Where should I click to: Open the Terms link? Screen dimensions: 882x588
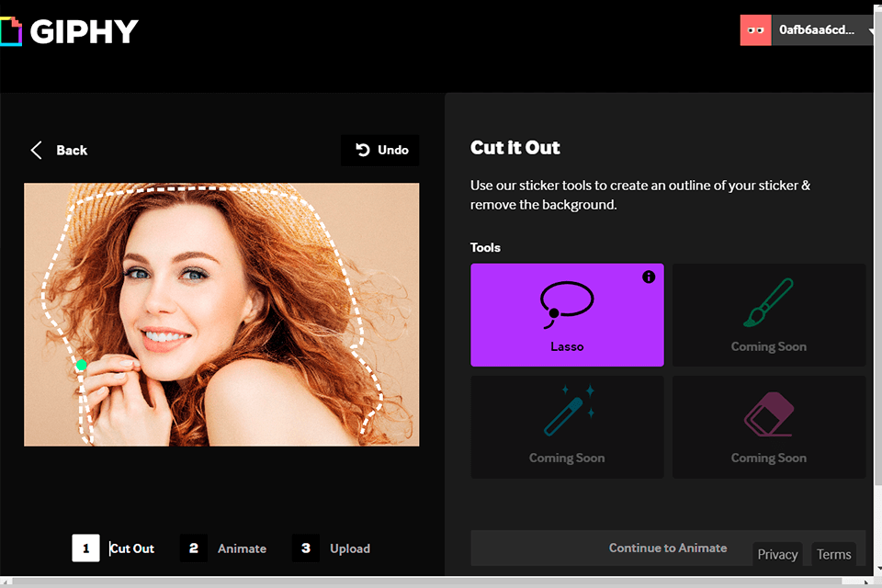pyautogui.click(x=833, y=554)
